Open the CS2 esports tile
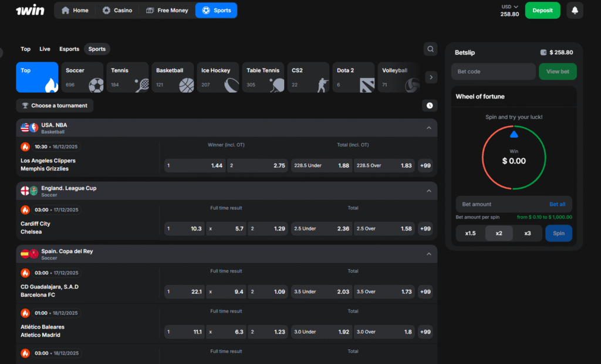Viewport: 601px width, 364px height. 308,77
